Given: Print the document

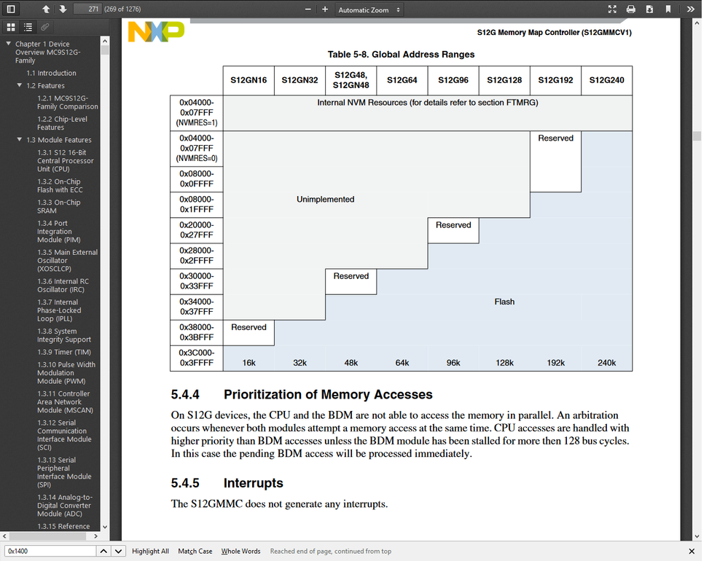Looking at the screenshot, I should (630, 9).
